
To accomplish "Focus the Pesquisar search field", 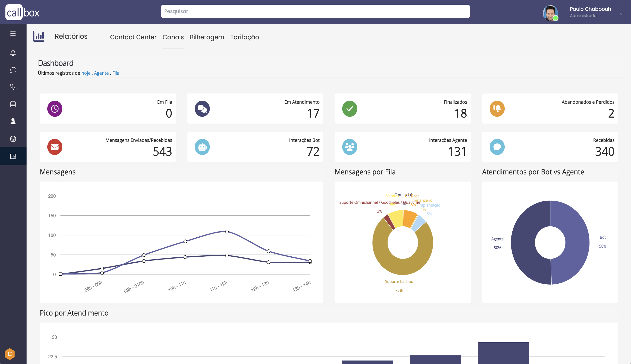I will 315,11.
